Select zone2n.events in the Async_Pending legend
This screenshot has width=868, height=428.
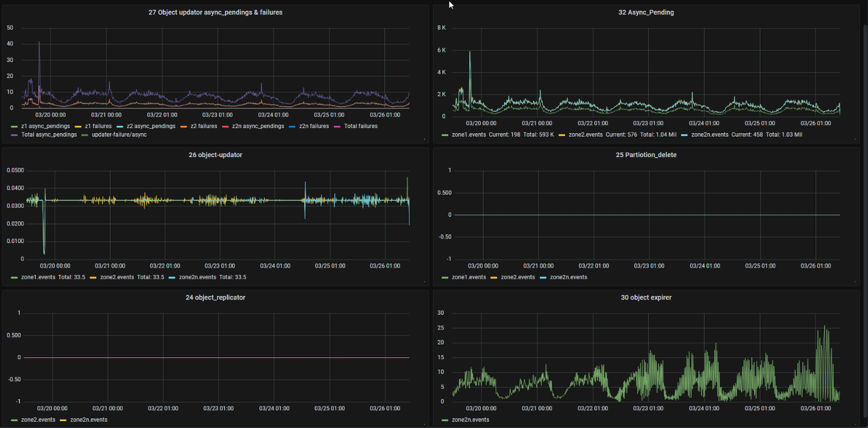710,135
